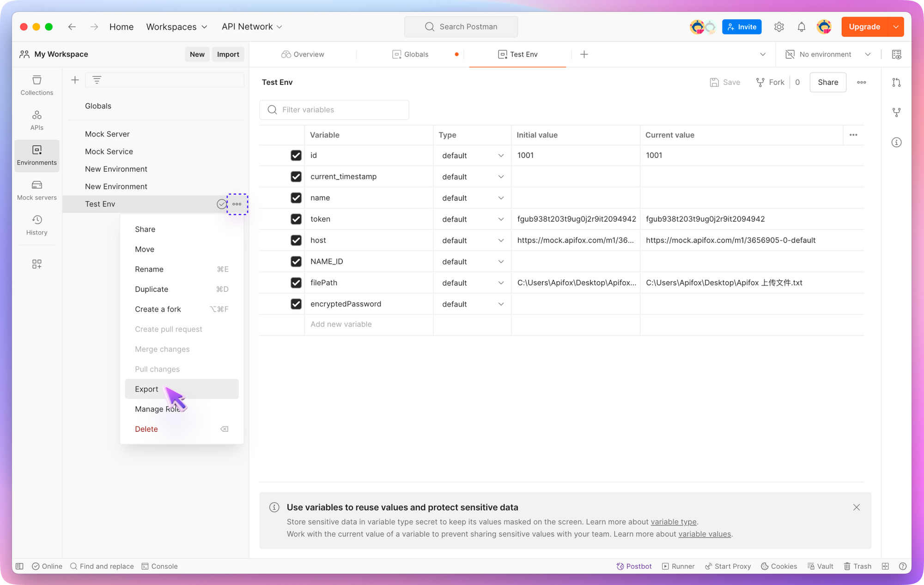Set Test Env as active via check icon
Viewport: 924px width, 585px height.
click(222, 204)
